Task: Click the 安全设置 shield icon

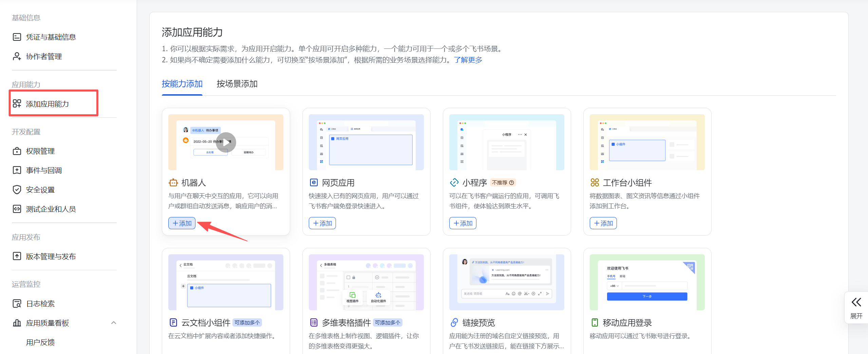Action: [17, 190]
